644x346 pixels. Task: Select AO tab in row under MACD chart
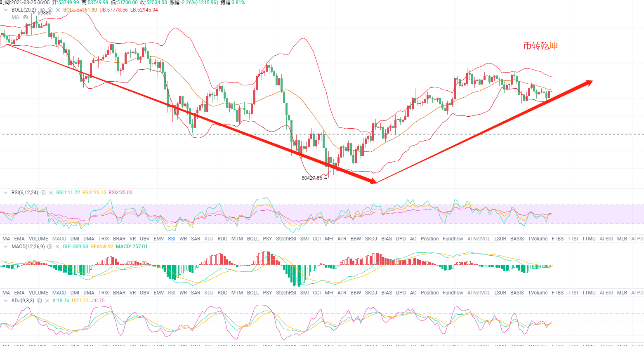[413, 293]
